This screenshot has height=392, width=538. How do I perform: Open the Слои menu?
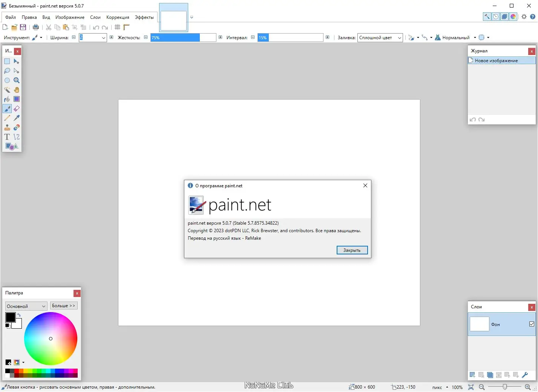(95, 17)
